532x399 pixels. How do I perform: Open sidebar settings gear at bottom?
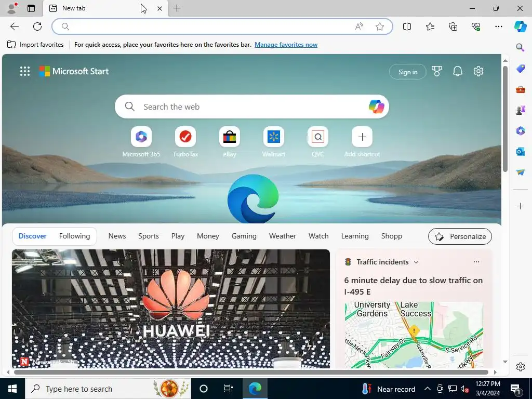click(520, 367)
